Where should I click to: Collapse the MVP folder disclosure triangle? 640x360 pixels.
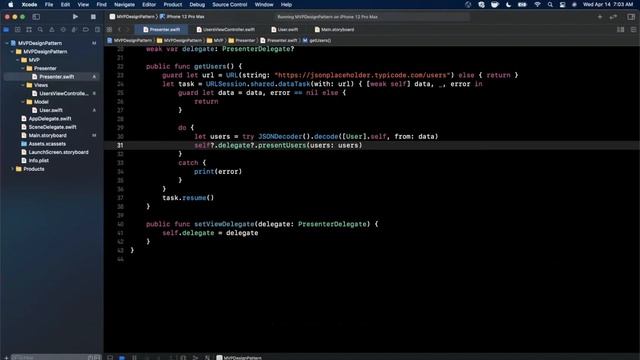tap(18, 60)
